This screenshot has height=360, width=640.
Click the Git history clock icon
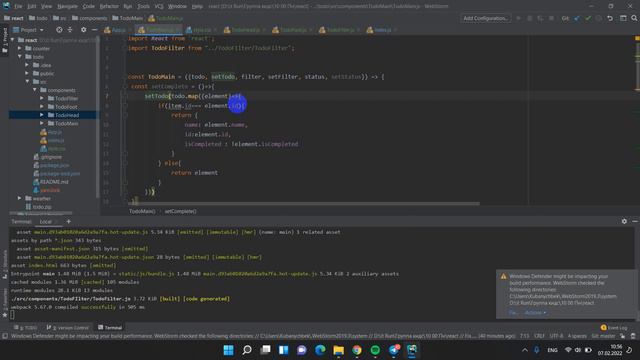click(x=599, y=18)
